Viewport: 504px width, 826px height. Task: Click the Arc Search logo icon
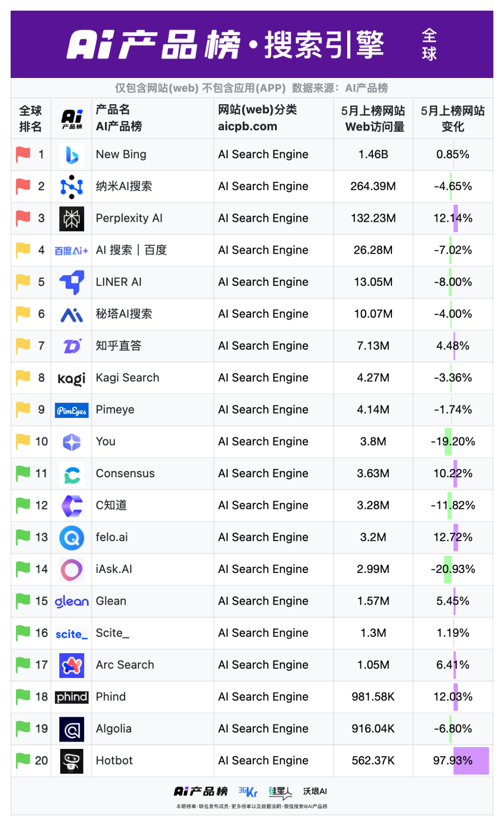[72, 665]
